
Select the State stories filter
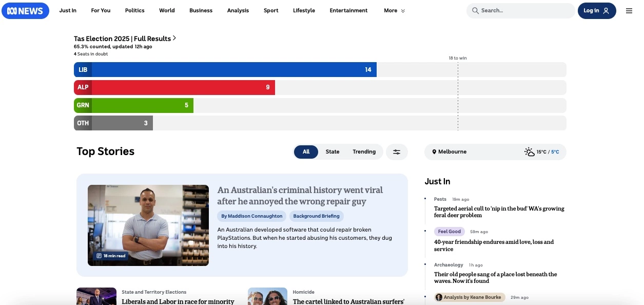tap(333, 152)
